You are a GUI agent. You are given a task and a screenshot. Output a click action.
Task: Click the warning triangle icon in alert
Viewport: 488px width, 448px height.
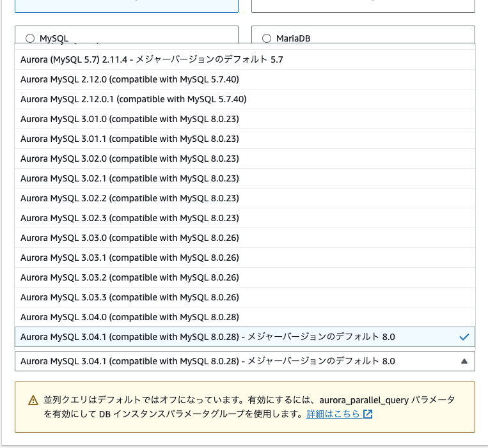(x=33, y=400)
